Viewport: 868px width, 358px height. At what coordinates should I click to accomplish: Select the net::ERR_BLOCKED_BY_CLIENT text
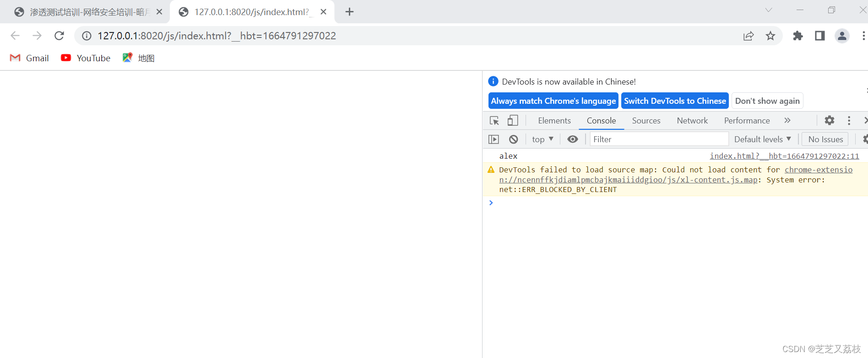558,190
